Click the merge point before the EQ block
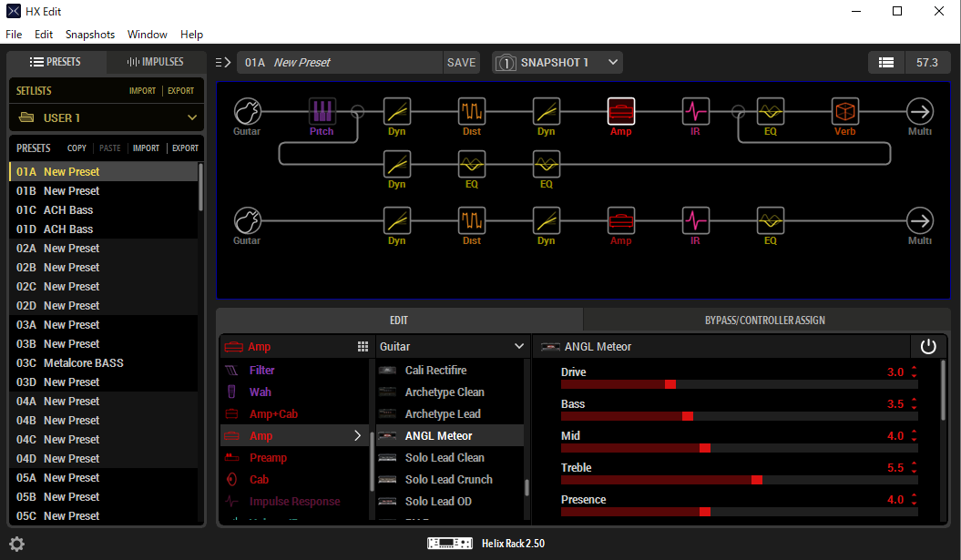The width and height of the screenshot is (961, 560). click(x=739, y=111)
